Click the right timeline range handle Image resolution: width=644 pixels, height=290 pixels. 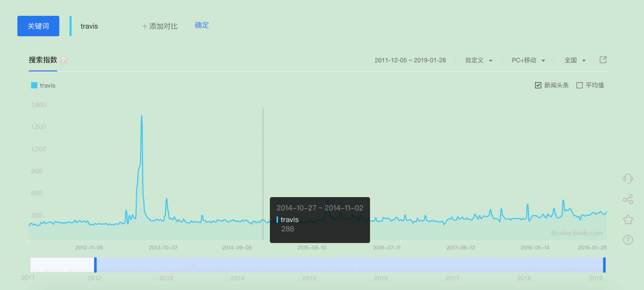tap(604, 265)
